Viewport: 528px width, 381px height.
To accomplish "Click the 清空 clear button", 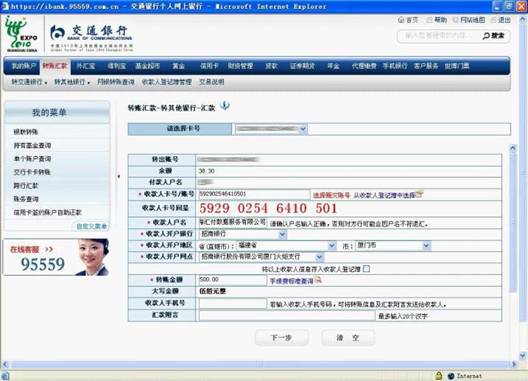I will [348, 338].
